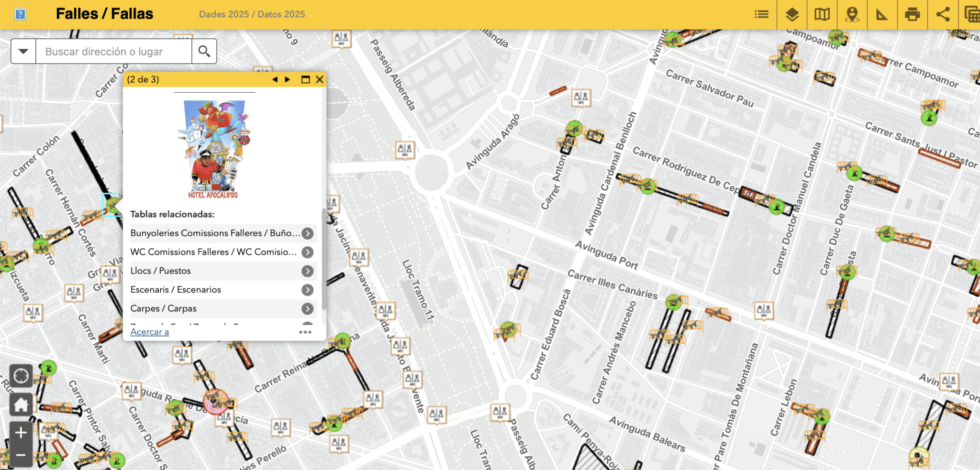Open the popup ellipsis options menu
Image resolution: width=980 pixels, height=470 pixels.
[305, 332]
